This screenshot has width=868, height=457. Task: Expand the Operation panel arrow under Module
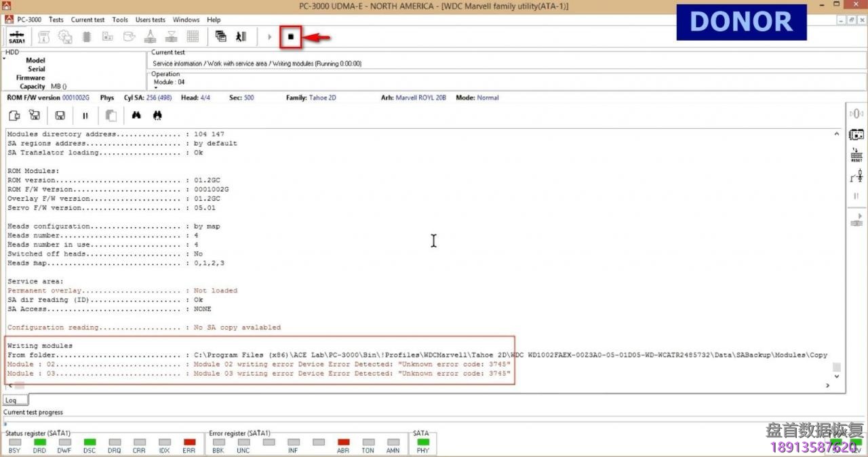(155, 87)
